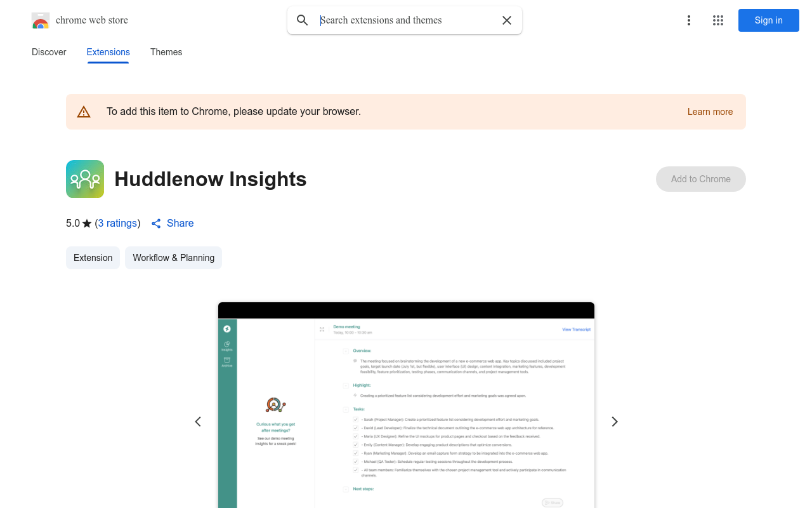Click the rating star icon
Viewport: 812px width, 508px height.
87,224
